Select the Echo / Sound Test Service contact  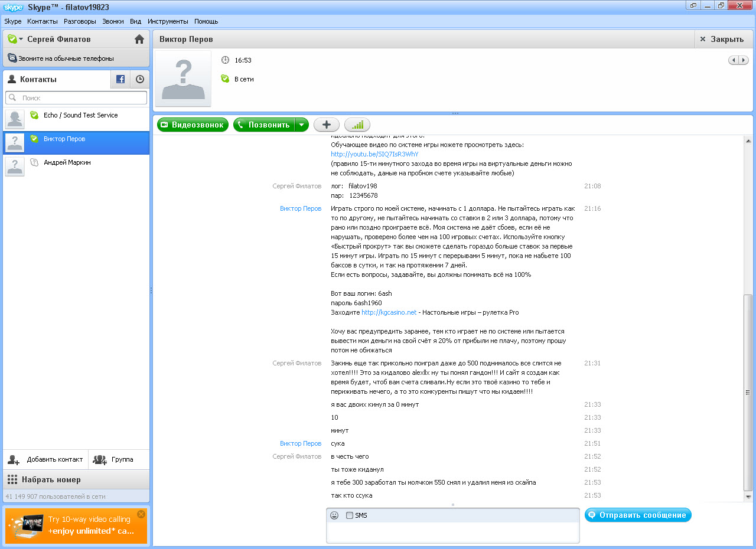76,119
